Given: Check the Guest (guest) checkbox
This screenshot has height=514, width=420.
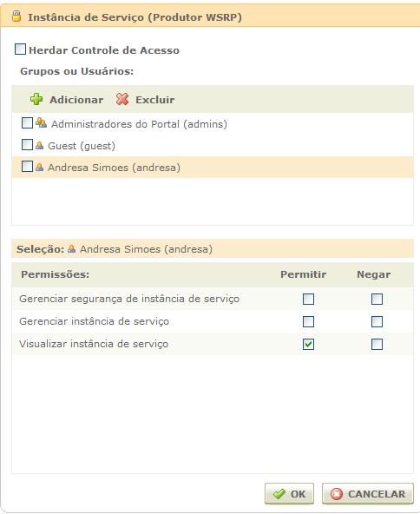Looking at the screenshot, I should tap(27, 144).
